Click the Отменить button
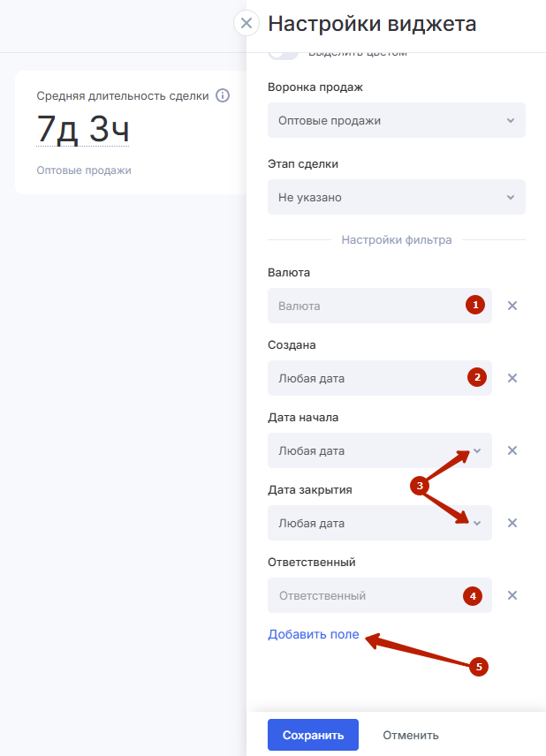546x756 pixels. pyautogui.click(x=411, y=736)
